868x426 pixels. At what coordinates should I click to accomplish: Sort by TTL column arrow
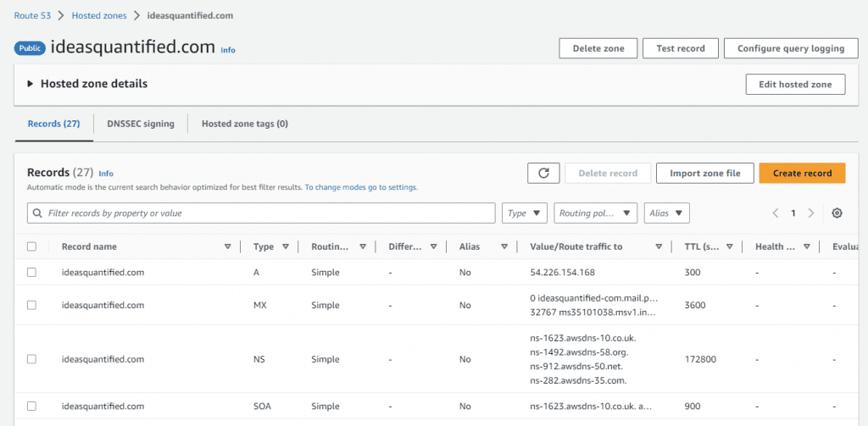tap(730, 246)
